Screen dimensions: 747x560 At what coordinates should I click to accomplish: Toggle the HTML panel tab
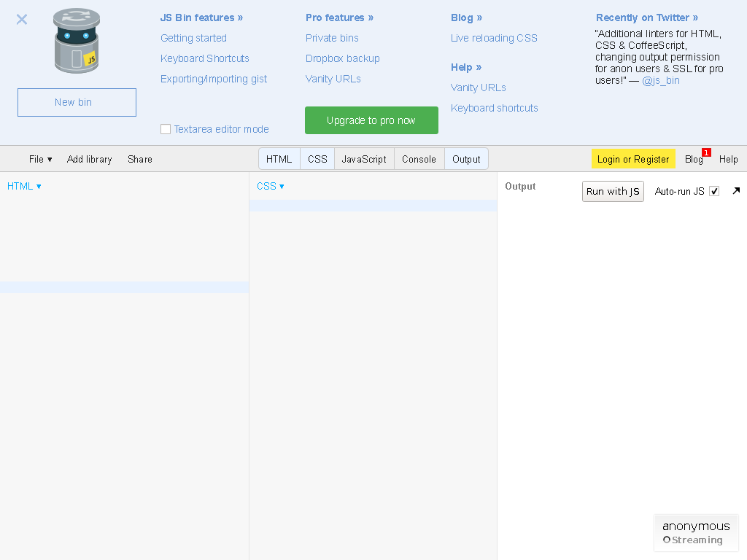pyautogui.click(x=279, y=159)
